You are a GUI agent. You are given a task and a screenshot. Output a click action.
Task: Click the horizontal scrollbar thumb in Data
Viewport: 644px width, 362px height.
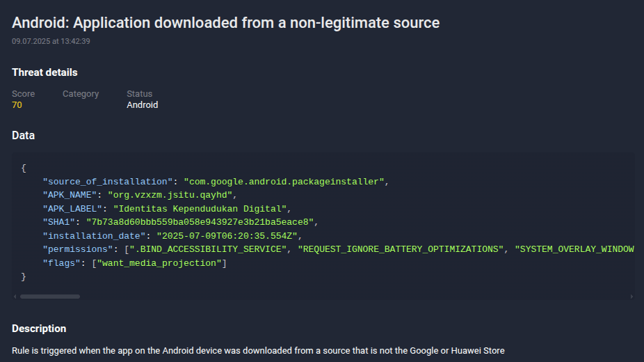[50, 297]
